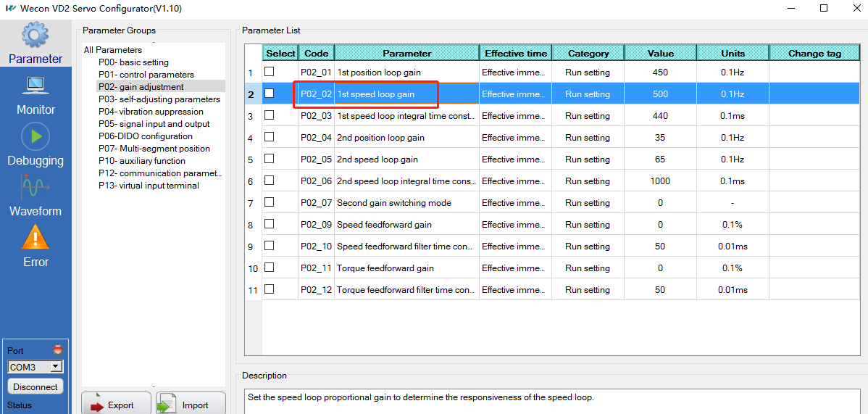Click the Export arrow button
Screen dimensions: 868x414
[x=116, y=405]
